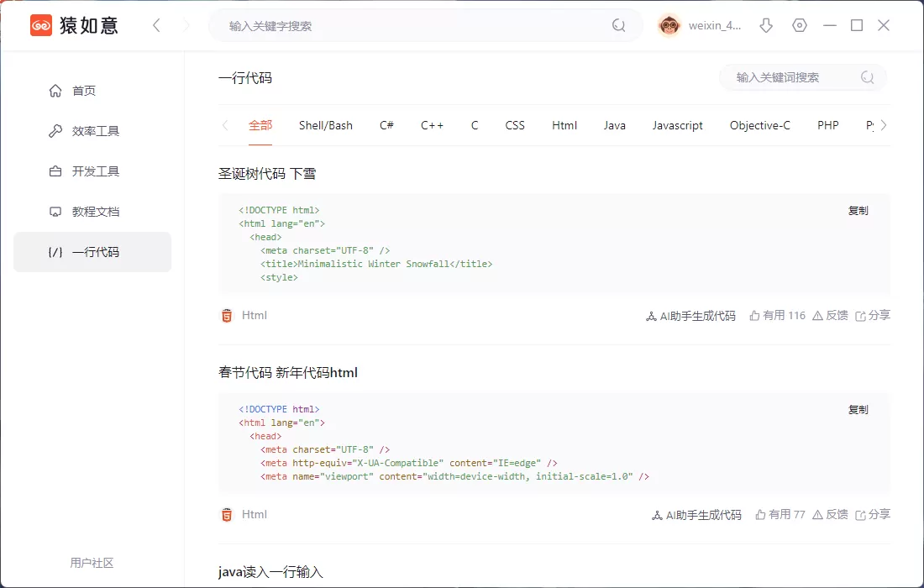Screen dimensions: 924x588
Task: Click the left chevron before the 全部 tab
Action: click(x=224, y=124)
